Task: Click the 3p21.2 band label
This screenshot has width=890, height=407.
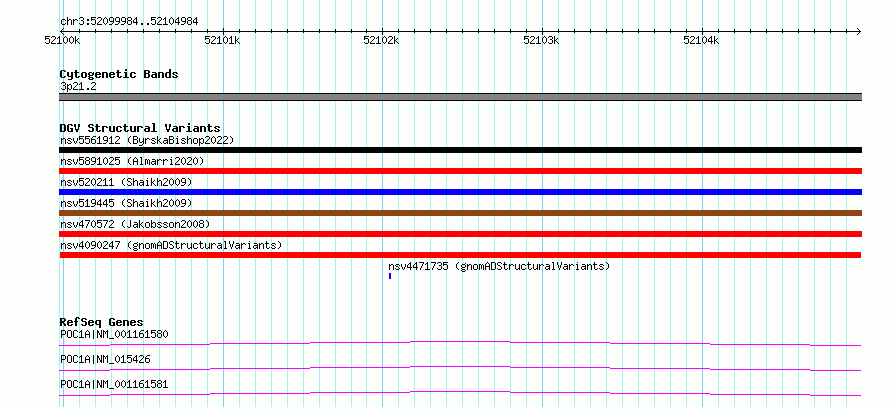Action: coord(78,87)
